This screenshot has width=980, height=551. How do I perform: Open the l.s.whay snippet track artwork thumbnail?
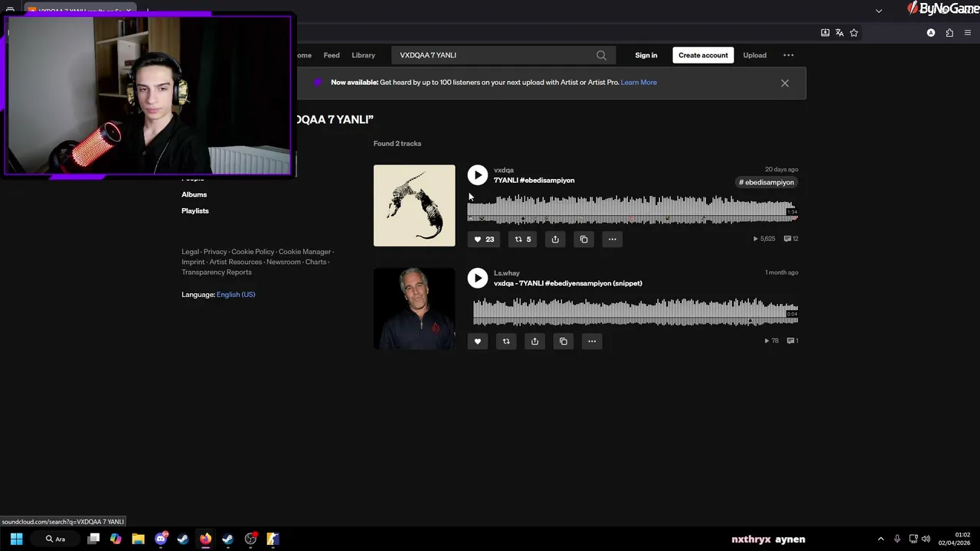414,308
